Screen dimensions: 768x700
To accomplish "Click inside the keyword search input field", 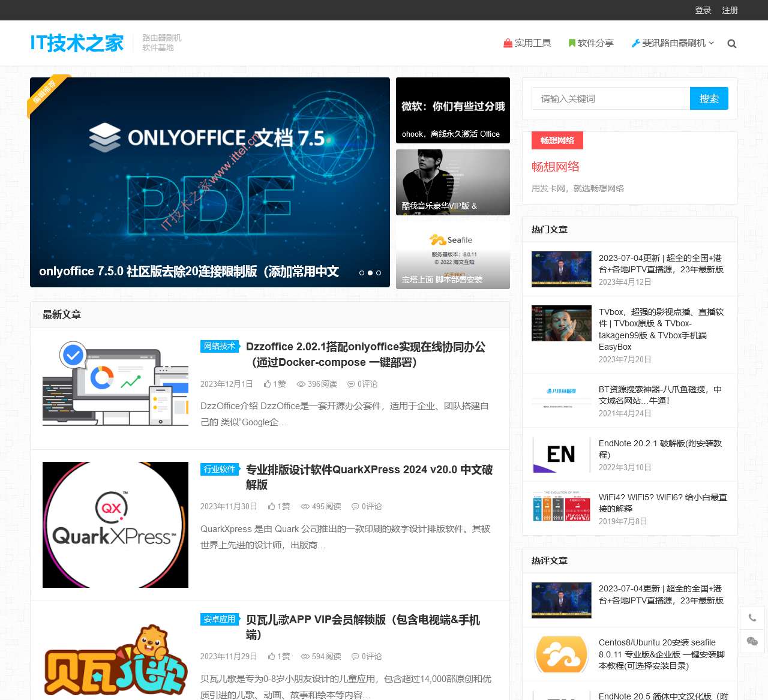I will (610, 98).
